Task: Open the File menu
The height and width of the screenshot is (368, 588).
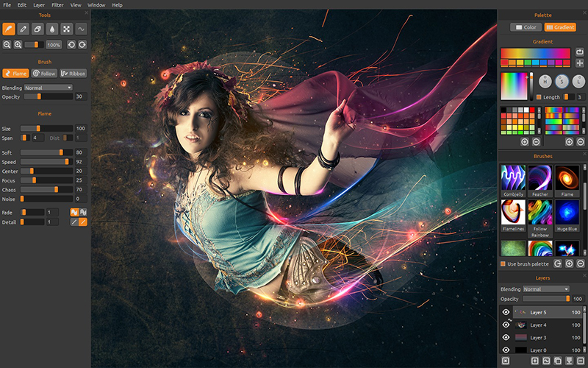Action: (x=7, y=5)
